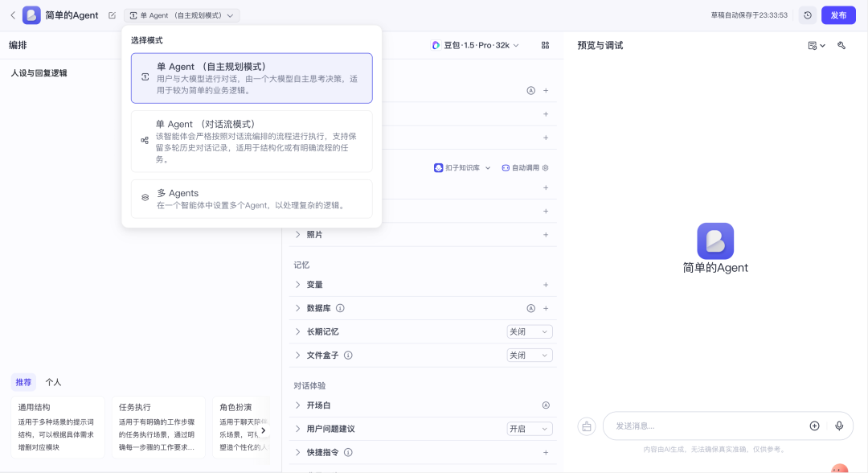This screenshot has height=473, width=868.
Task: Open the 长期记忆 关闭 dropdown
Action: (529, 331)
